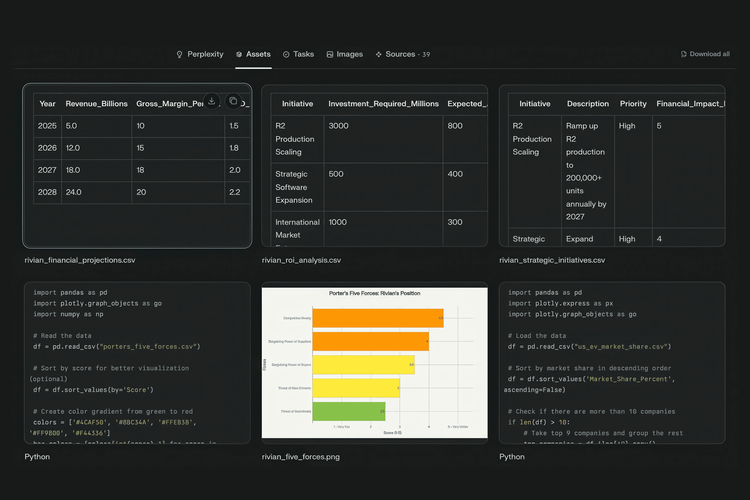The width and height of the screenshot is (750, 500).
Task: Click the Investment_Required_Millions column header
Action: tap(384, 104)
